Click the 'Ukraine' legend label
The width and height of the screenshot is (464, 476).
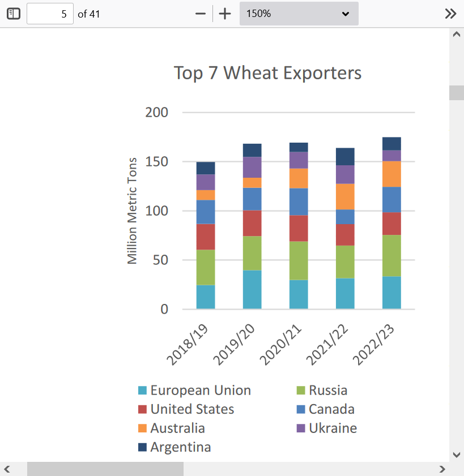click(x=333, y=428)
